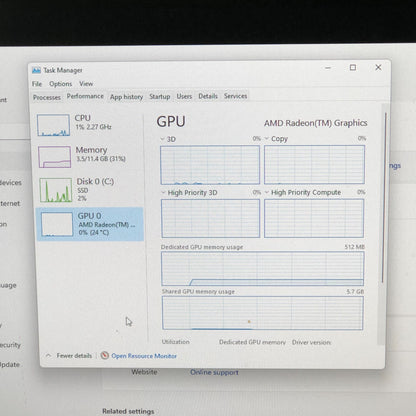The height and width of the screenshot is (416, 416).
Task: Switch to the Startup tab
Action: point(160,96)
